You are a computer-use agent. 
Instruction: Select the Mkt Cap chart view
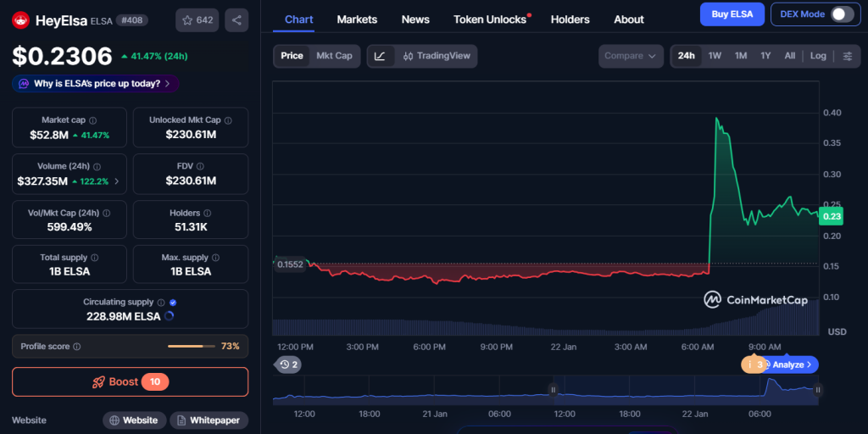334,56
